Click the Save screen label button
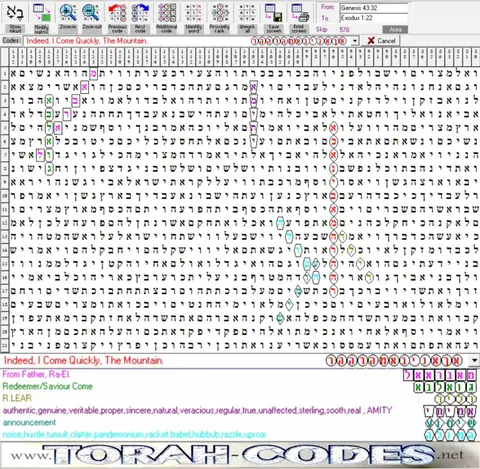This screenshot has height=469, width=480. 274,29
